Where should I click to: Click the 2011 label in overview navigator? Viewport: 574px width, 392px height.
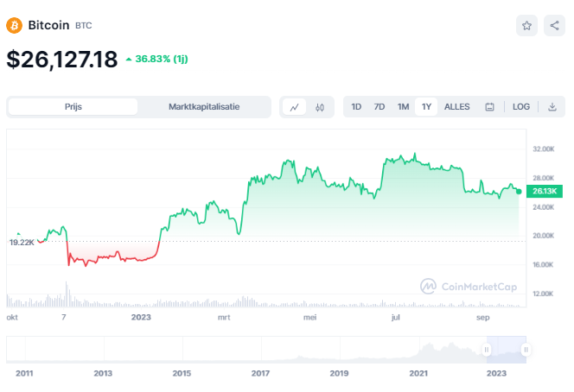point(24,373)
